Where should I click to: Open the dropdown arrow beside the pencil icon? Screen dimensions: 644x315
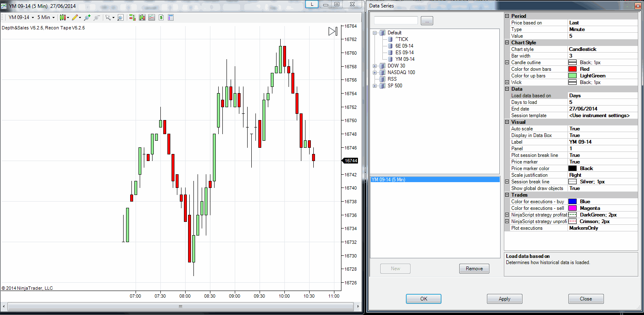point(80,17)
